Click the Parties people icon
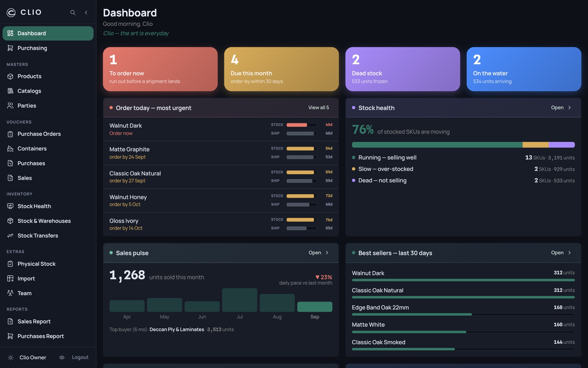The image size is (588, 368). click(10, 106)
